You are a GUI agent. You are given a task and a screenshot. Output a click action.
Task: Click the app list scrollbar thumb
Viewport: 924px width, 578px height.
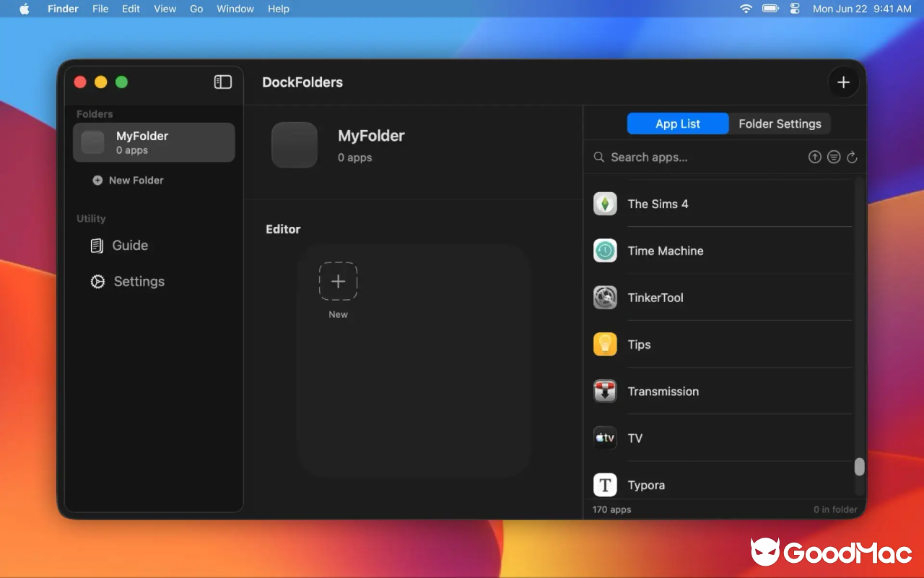point(859,467)
